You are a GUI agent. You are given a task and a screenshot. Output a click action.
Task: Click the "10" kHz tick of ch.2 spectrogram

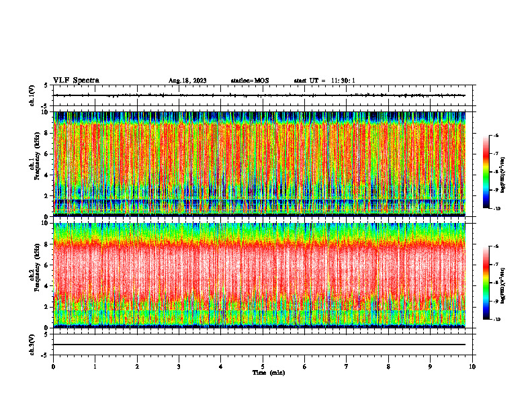pyautogui.click(x=46, y=223)
